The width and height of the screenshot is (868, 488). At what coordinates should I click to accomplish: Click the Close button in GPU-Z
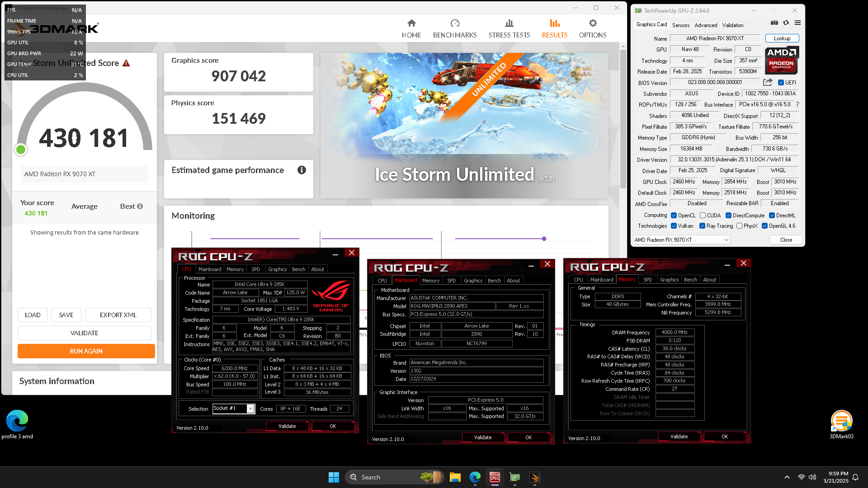coord(786,240)
